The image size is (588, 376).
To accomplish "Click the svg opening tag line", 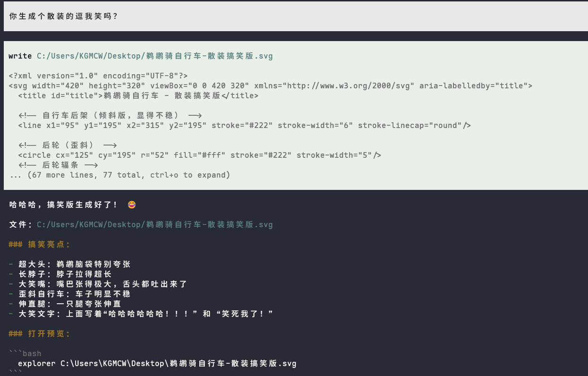I will (x=271, y=85).
